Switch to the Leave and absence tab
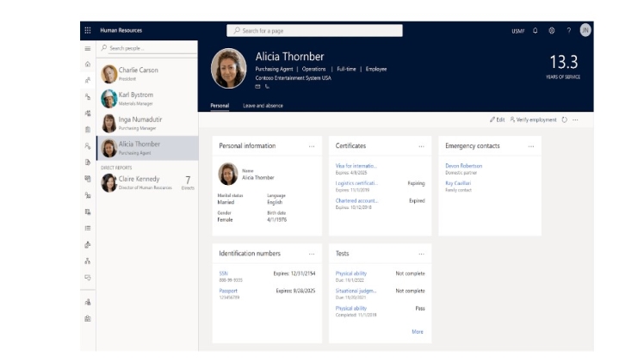This screenshot has width=644, height=362. point(263,106)
